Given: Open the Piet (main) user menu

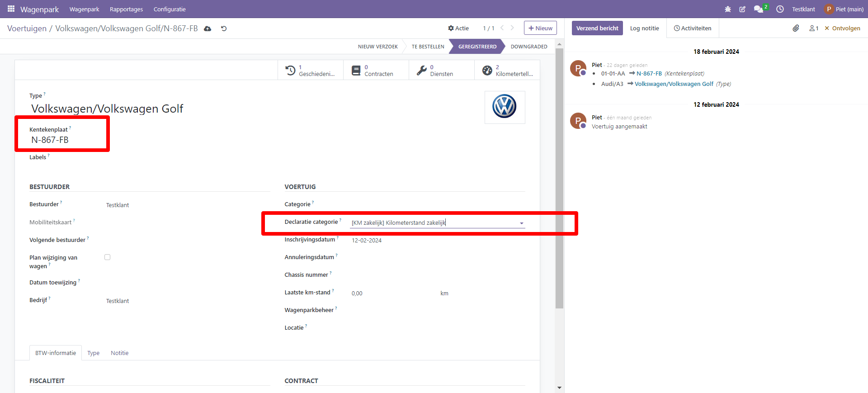Looking at the screenshot, I should point(844,9).
